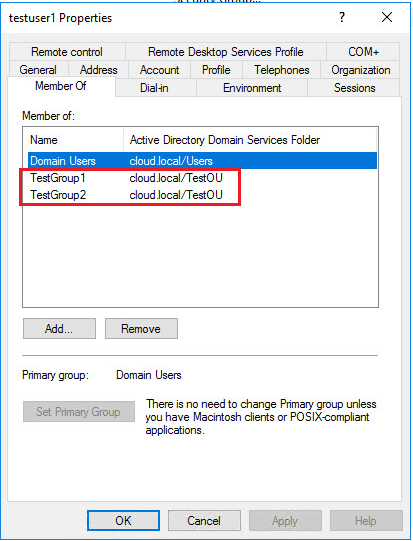Close the testuser1 Properties dialog
413x541 pixels.
[387, 17]
